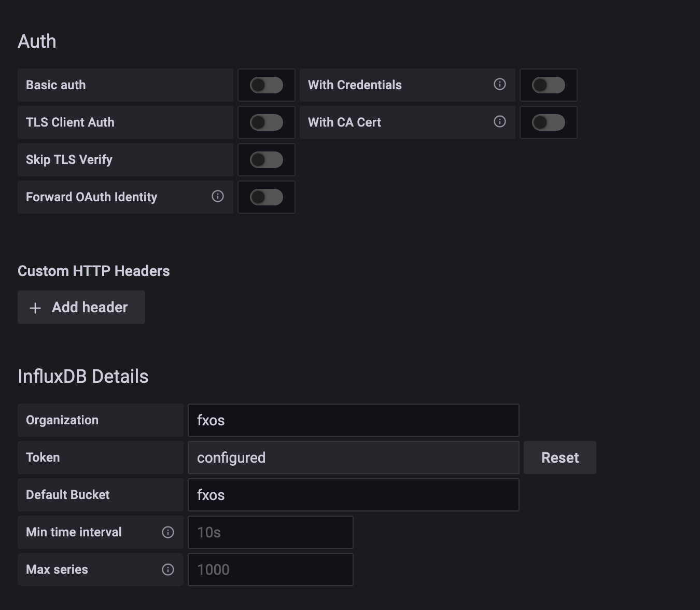The height and width of the screenshot is (610, 700).
Task: Click the Forward OAuth Identity info icon
Action: tap(217, 197)
